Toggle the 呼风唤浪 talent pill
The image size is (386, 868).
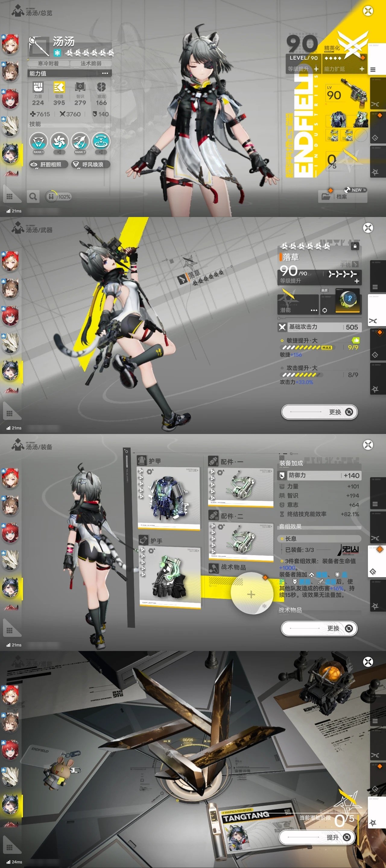90,165
